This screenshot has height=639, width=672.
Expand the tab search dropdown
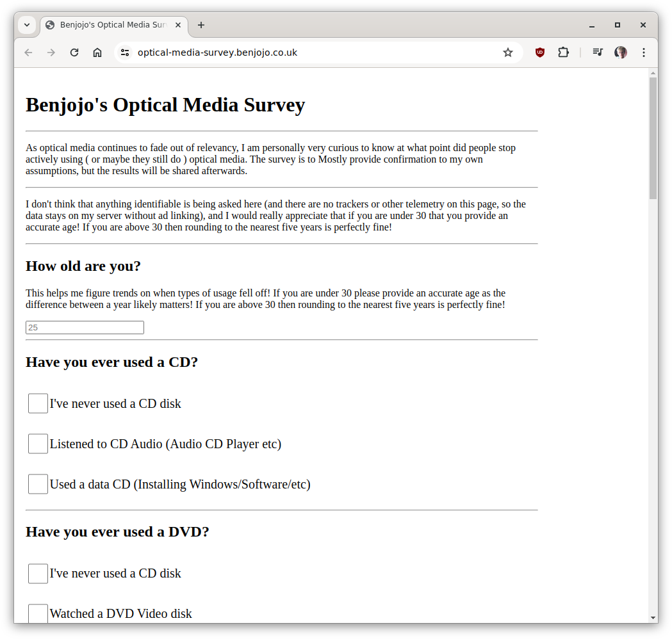click(27, 25)
